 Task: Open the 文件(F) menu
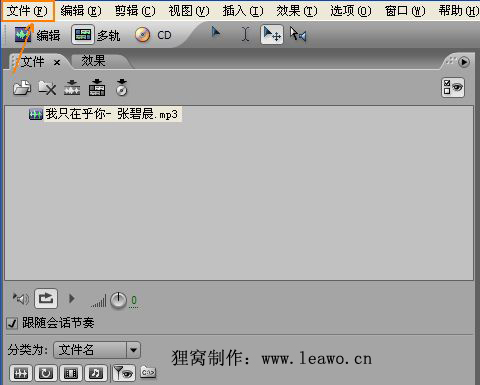point(27,11)
